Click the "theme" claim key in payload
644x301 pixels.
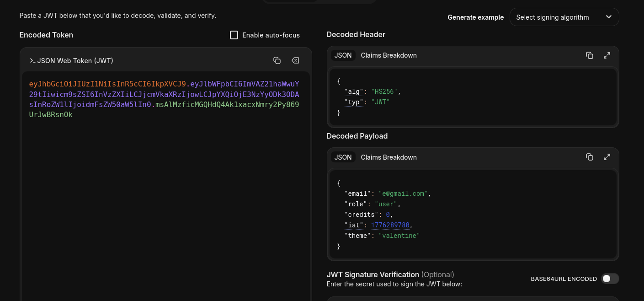click(357, 236)
